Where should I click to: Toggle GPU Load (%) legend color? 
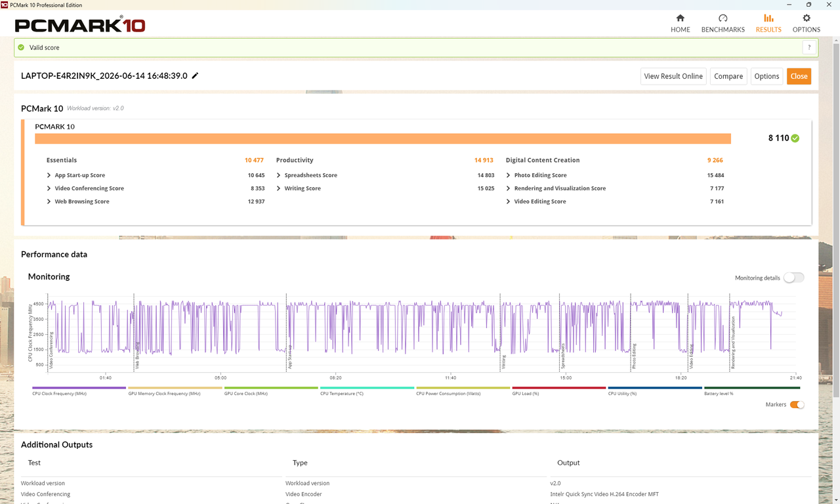(x=559, y=388)
